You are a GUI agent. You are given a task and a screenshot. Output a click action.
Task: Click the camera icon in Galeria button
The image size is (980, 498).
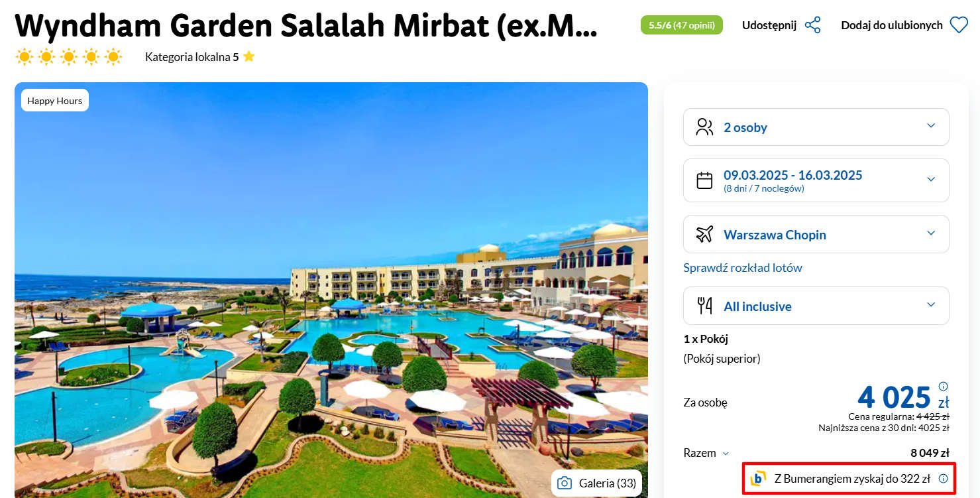click(x=564, y=483)
